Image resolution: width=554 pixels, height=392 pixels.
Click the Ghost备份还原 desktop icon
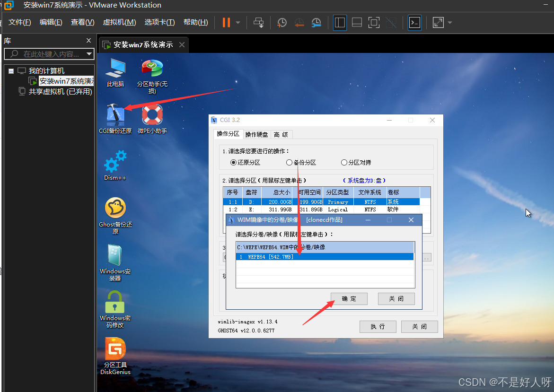click(115, 216)
